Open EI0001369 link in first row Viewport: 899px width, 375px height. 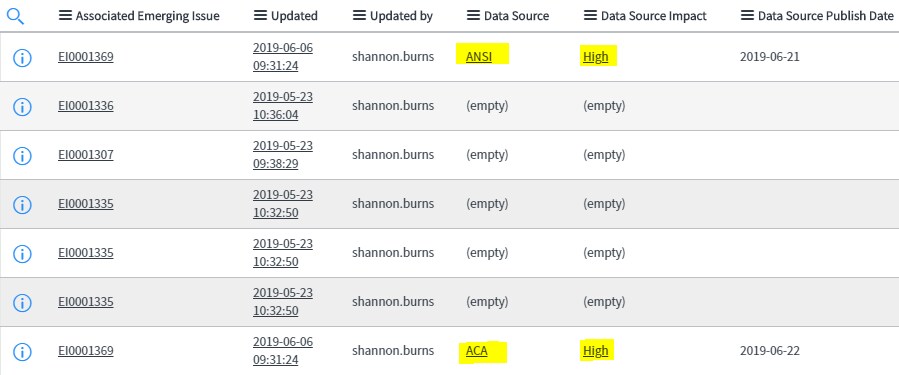pos(85,57)
